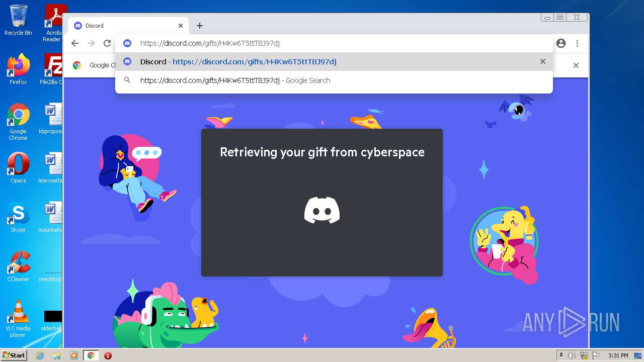Choose the Google Search suggestion row
Viewport: 644px width, 362px height.
[334, 80]
